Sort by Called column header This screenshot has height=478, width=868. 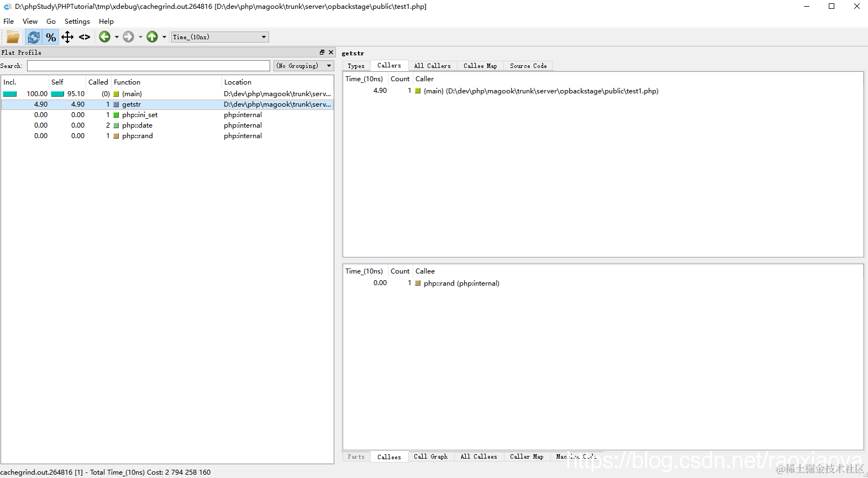coord(98,82)
